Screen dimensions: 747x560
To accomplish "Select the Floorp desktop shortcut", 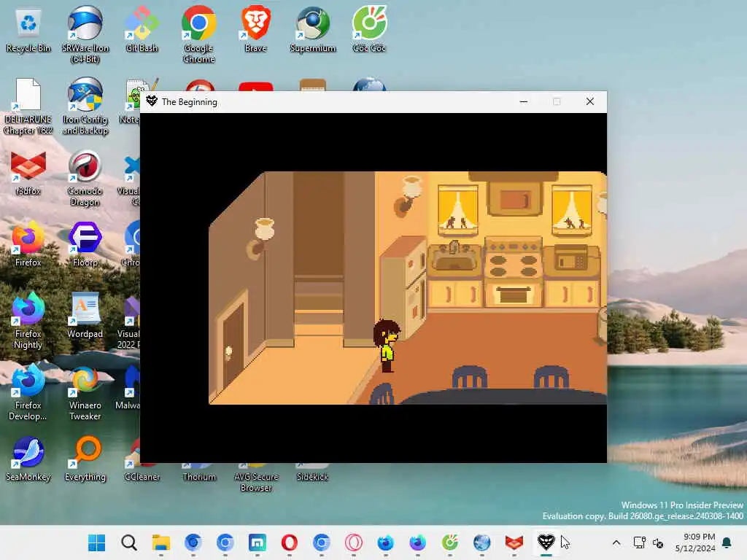I will (x=85, y=245).
